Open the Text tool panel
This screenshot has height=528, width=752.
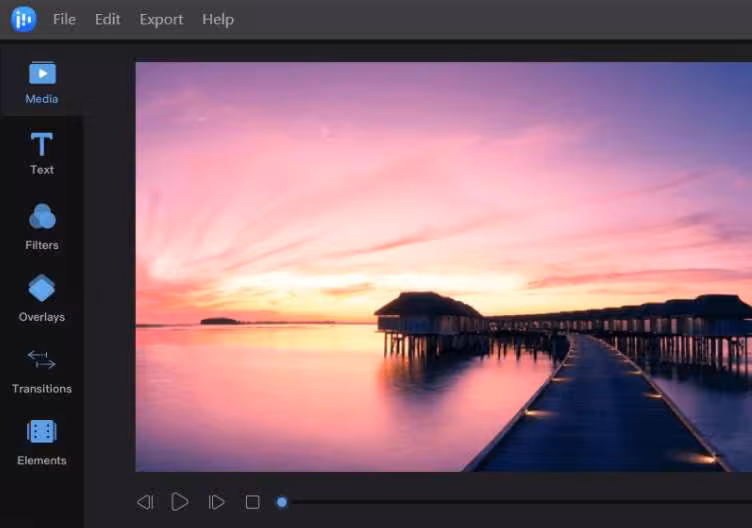tap(42, 153)
